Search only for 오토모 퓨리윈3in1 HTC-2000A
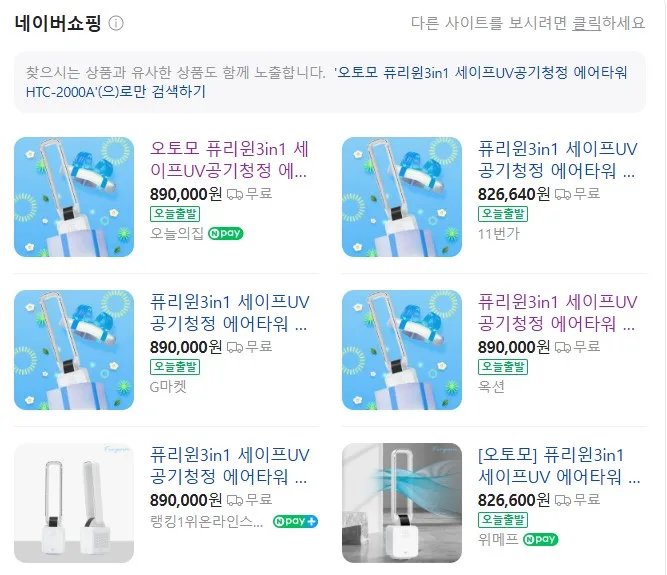 click(327, 82)
